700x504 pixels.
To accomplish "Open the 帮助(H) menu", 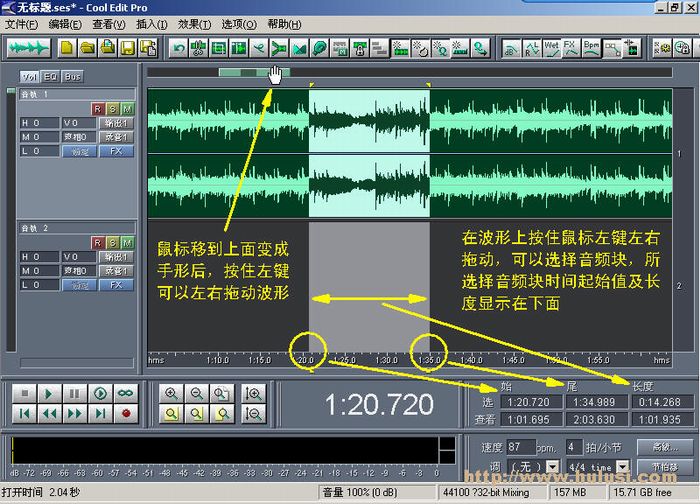I will 284,24.
